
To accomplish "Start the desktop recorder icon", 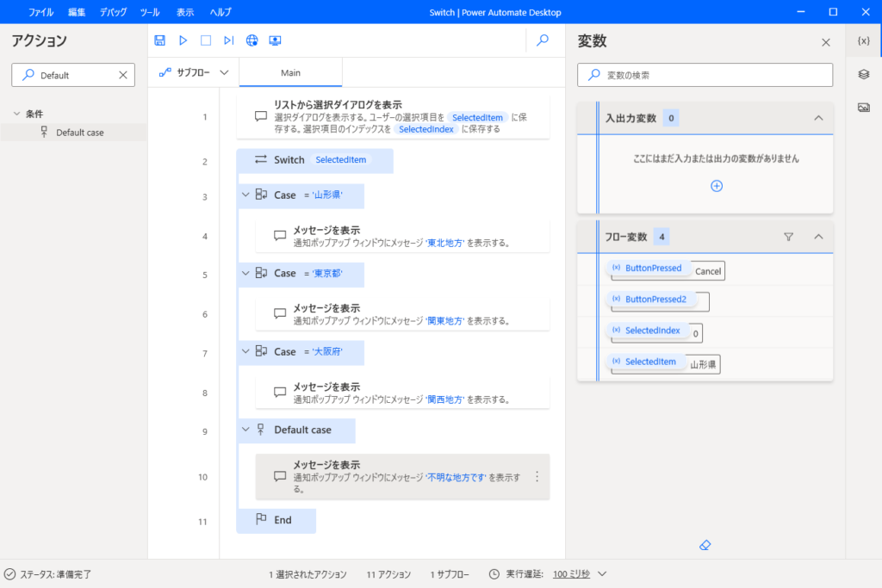I will point(275,40).
